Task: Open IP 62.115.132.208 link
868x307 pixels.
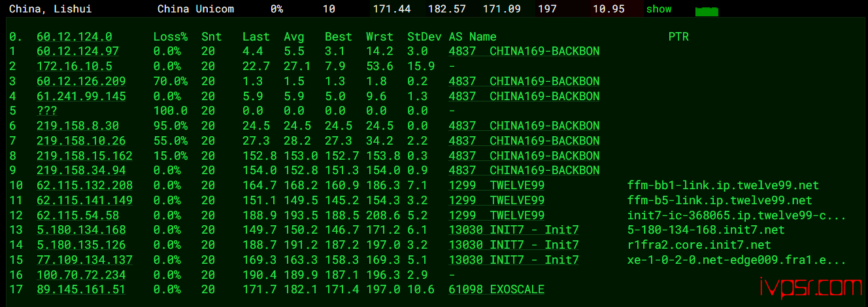Action: click(x=84, y=185)
